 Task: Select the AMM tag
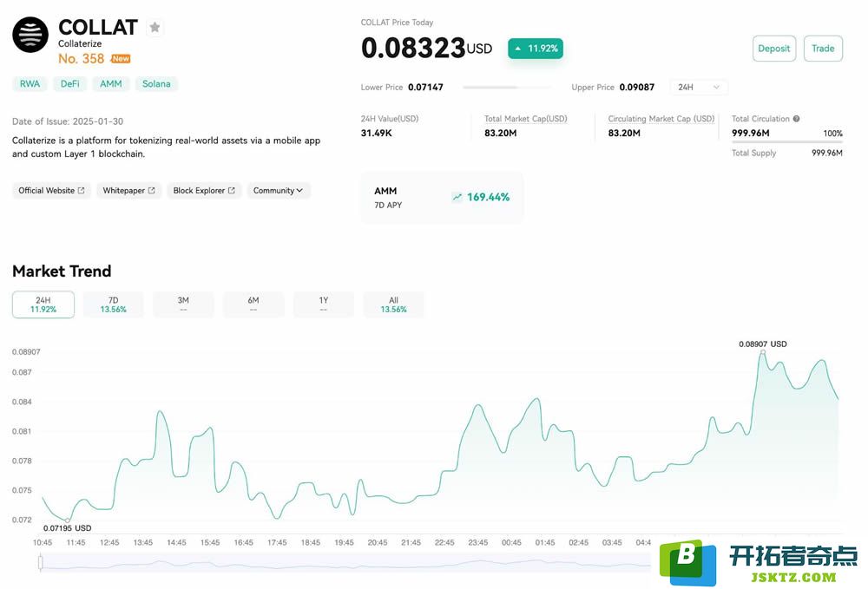[x=111, y=84]
